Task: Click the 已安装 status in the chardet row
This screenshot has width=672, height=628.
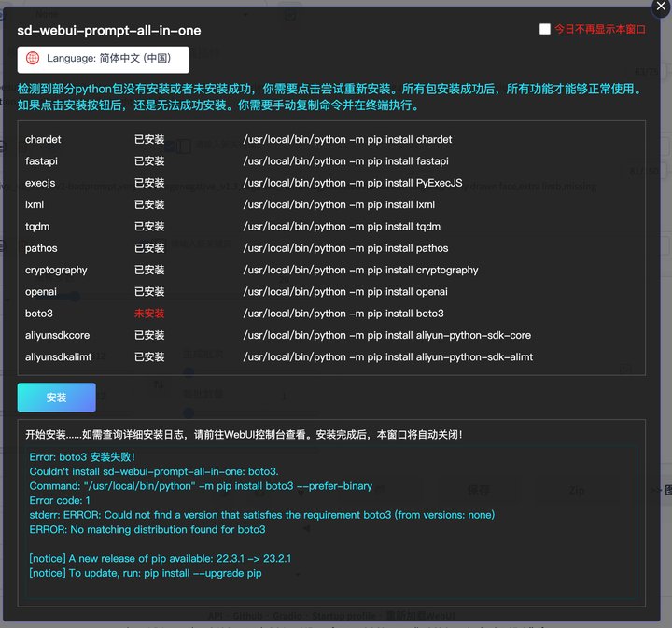Action: click(149, 140)
